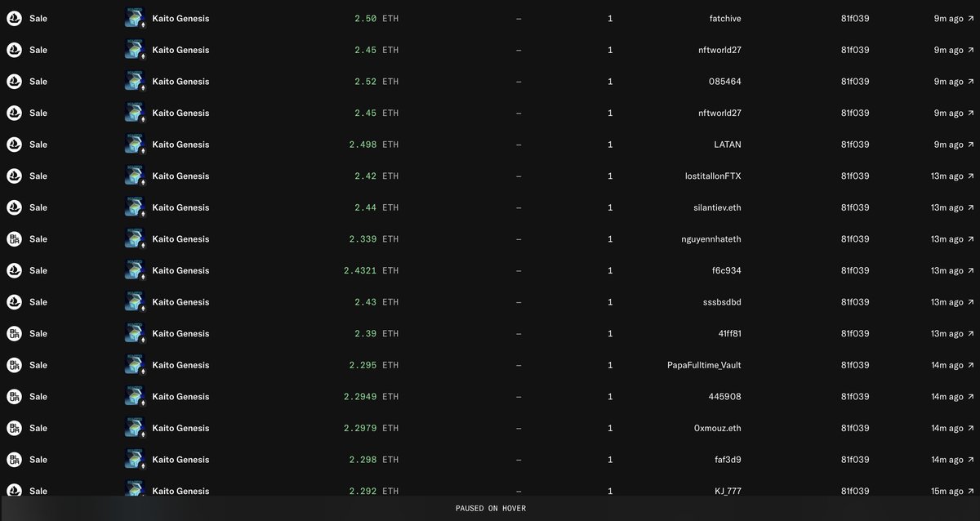Viewport: 980px width, 521px height.
Task: Open external link arrow on PapaFulltime_Vault row
Action: 970,365
